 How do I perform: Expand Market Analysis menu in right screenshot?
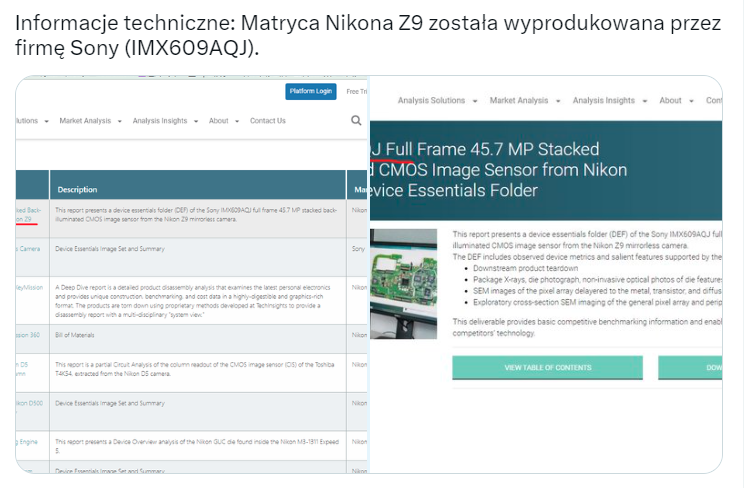(x=524, y=100)
